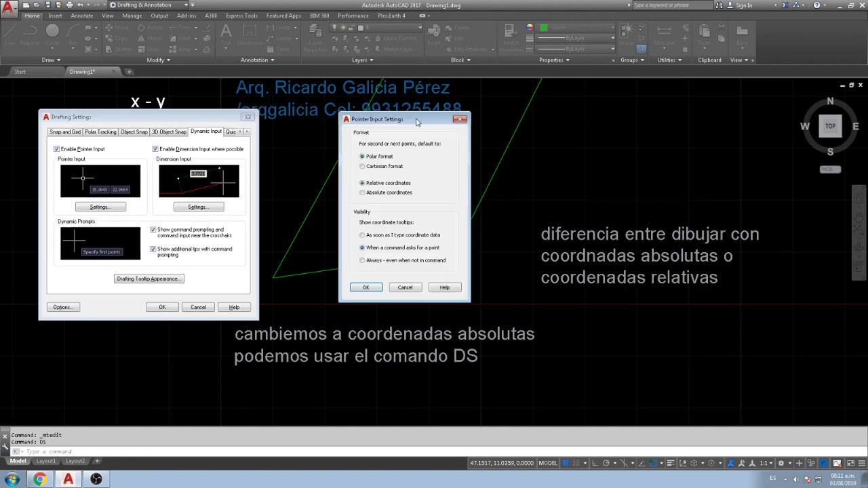The width and height of the screenshot is (868, 488).
Task: Click the Match Properties icon
Action: coord(511,37)
